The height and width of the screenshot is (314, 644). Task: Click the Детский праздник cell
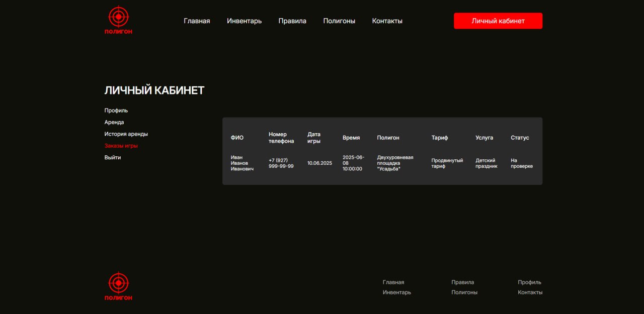coord(487,163)
